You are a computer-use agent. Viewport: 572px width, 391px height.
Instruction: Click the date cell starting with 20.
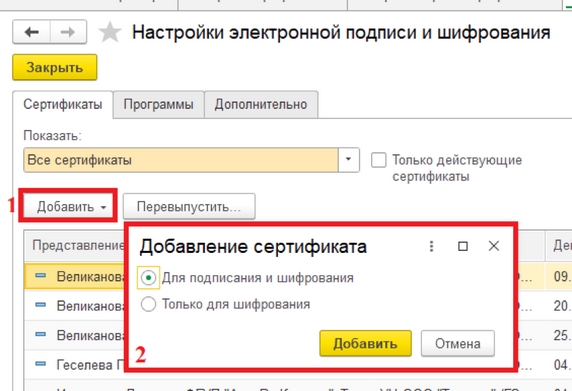point(559,306)
